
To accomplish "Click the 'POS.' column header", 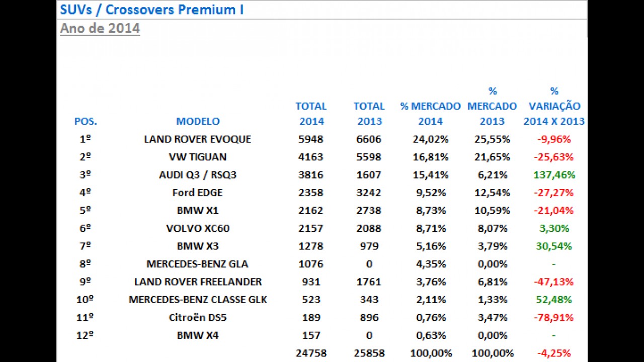I will 86,121.
